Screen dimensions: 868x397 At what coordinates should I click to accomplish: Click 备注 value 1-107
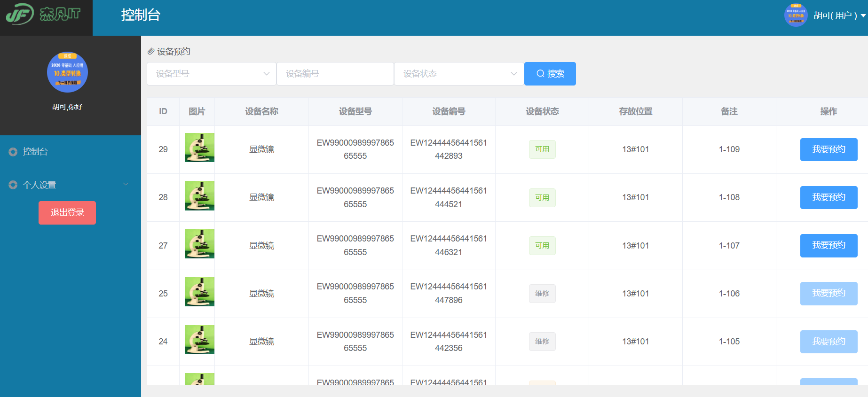click(x=729, y=246)
